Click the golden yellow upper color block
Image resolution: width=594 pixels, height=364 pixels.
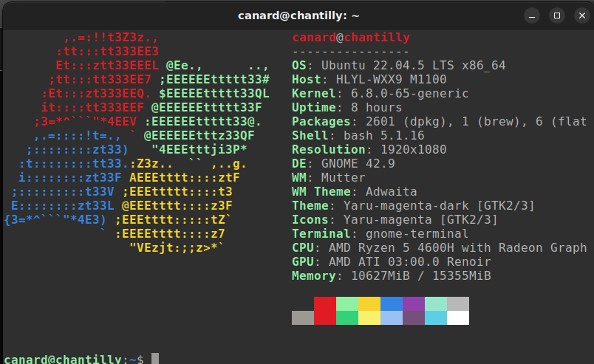369,303
